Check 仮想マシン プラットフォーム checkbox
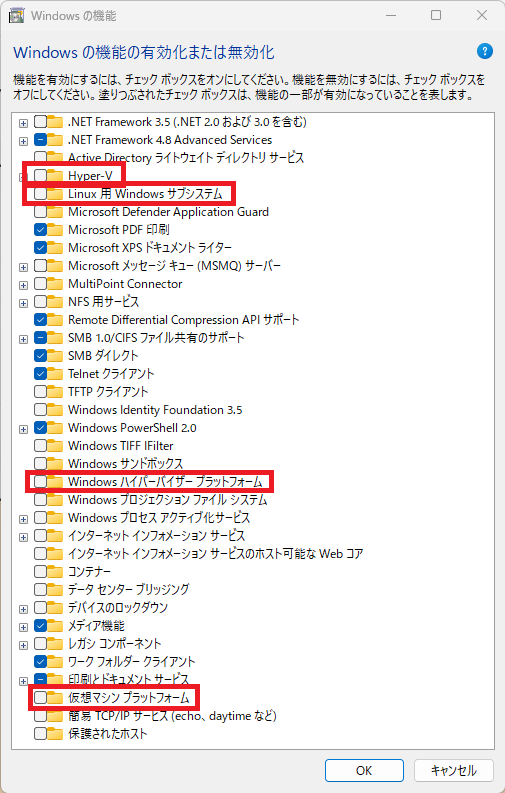505x793 pixels. (x=40, y=697)
